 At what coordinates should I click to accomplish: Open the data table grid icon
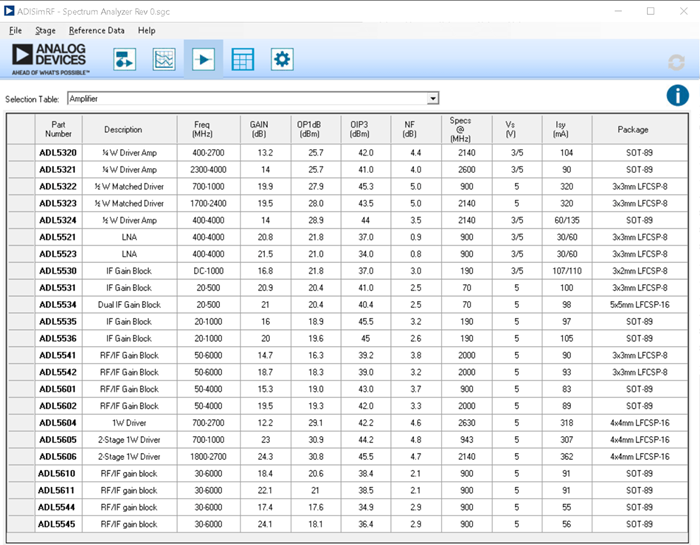pyautogui.click(x=242, y=60)
